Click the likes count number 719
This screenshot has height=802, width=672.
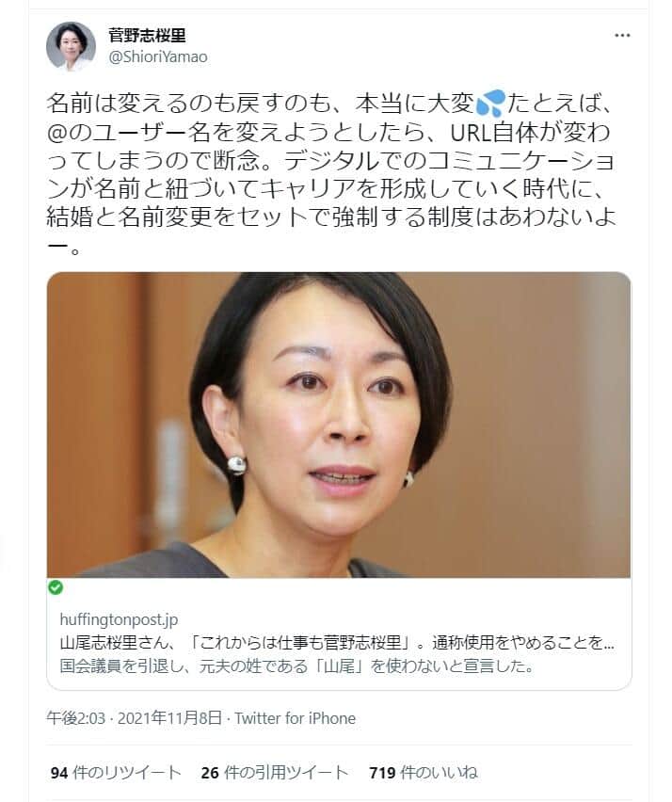[382, 773]
